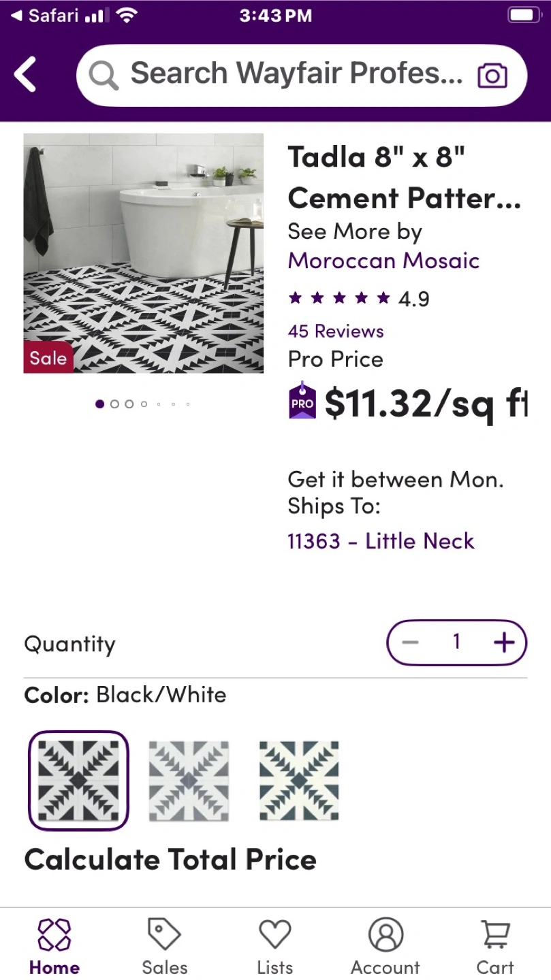The image size is (551, 980).
Task: Focus the Search Wayfair Professional field
Action: [x=296, y=74]
